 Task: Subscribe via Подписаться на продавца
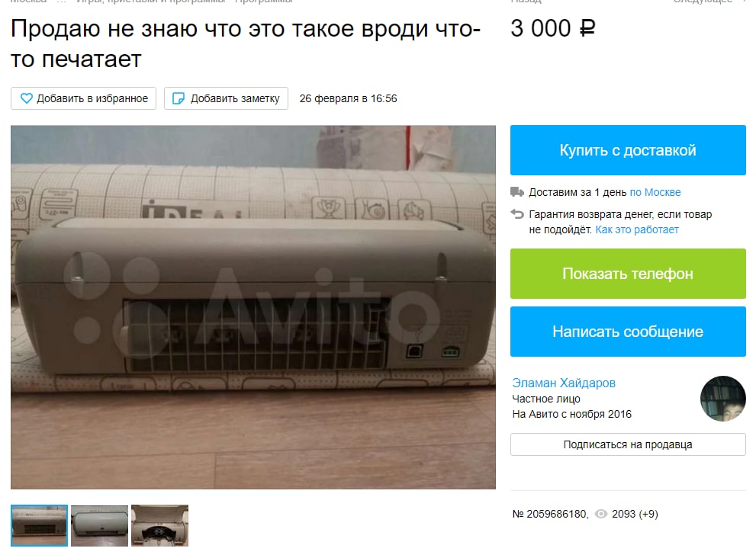click(628, 444)
